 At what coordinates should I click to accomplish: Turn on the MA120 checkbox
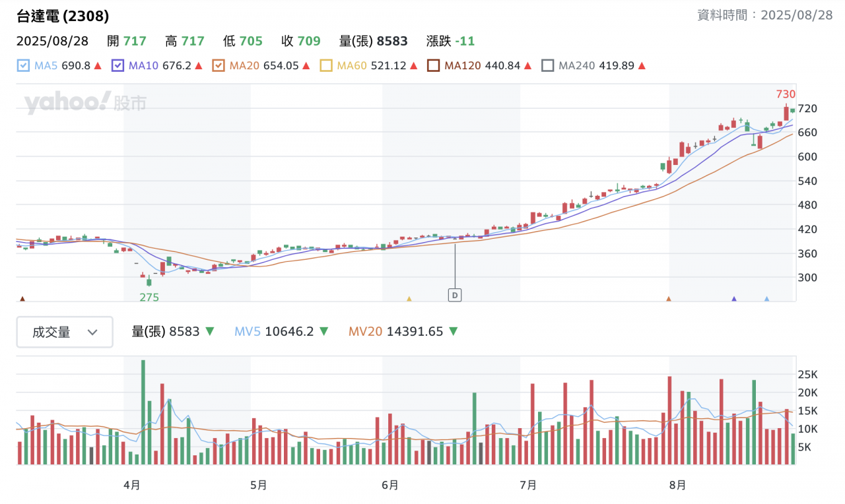pos(434,66)
